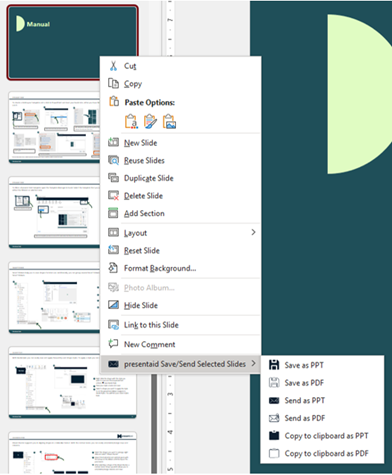
Task: Click the Send as PPT envelope icon
Action: (274, 400)
